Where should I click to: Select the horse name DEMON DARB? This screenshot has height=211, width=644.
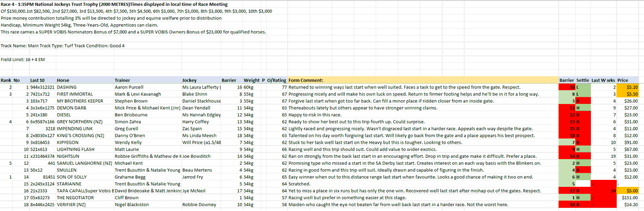(x=71, y=108)
